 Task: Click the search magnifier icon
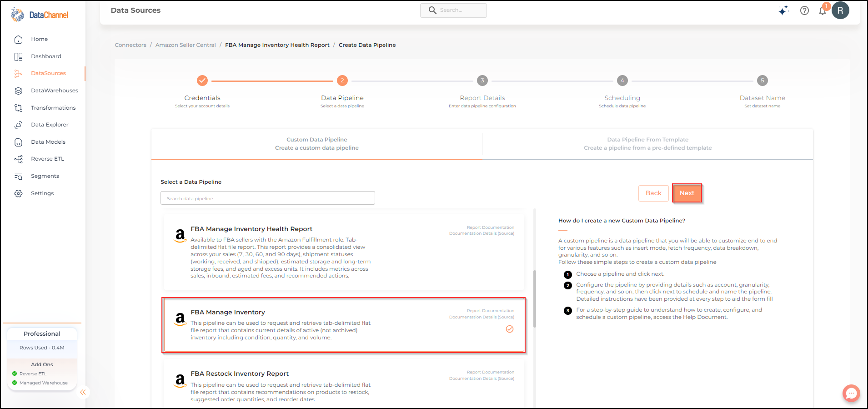[432, 10]
